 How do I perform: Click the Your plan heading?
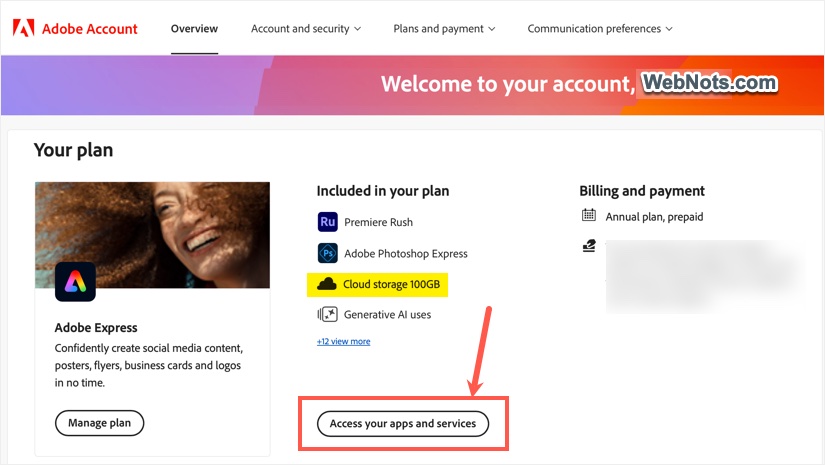point(73,150)
